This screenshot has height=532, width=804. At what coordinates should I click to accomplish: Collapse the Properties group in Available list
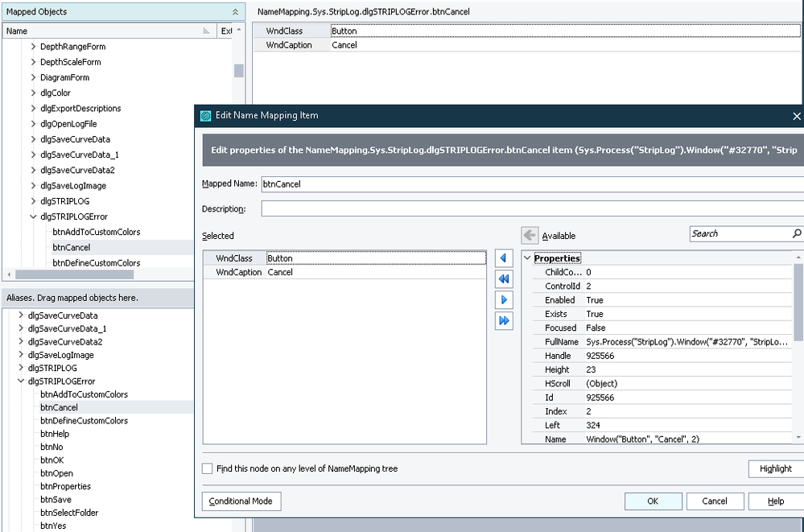[x=528, y=258]
